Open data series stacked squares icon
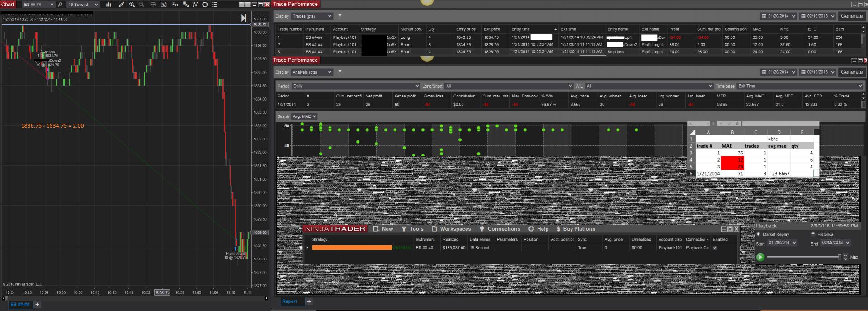The width and height of the screenshot is (868, 311). coord(185,5)
